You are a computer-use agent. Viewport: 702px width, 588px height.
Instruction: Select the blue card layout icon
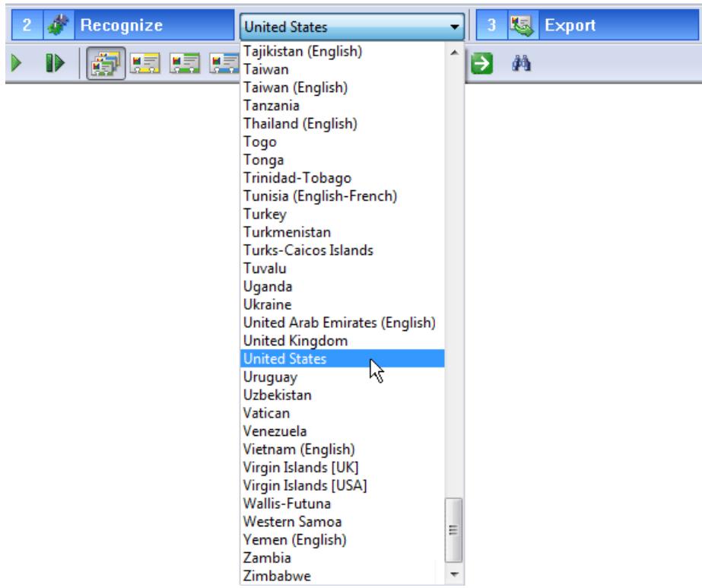coord(224,63)
